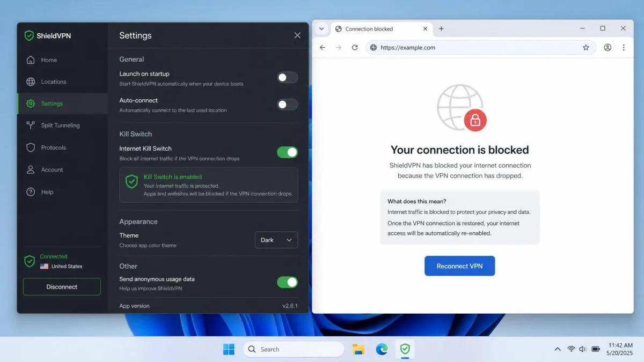
Task: Select Settings in the sidebar
Action: [62, 104]
